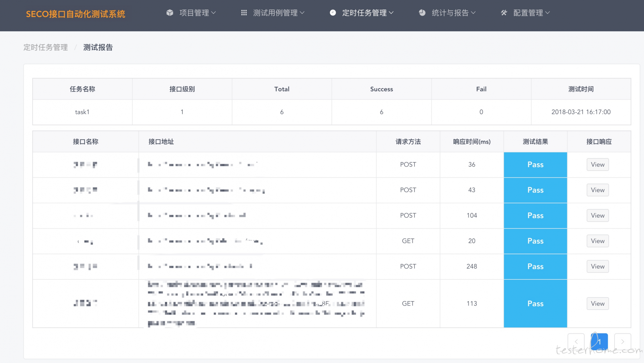644x363 pixels.
Task: Expand the 配置管理 dropdown arrow
Action: pyautogui.click(x=548, y=13)
